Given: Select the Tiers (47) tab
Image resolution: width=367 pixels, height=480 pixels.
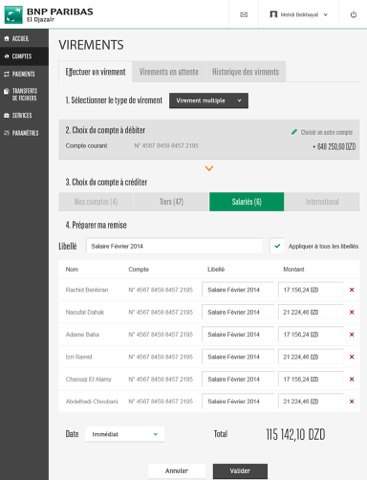Looking at the screenshot, I should [171, 202].
